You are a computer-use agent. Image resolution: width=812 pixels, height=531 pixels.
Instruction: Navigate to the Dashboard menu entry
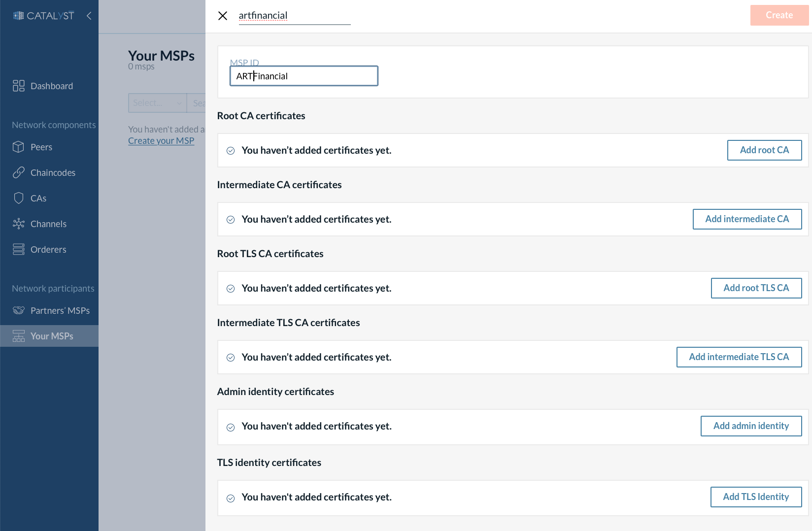click(x=51, y=85)
